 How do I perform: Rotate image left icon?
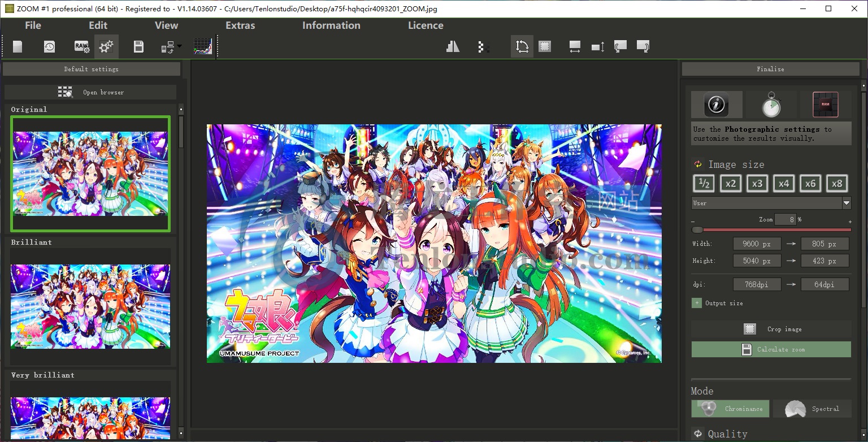coord(620,46)
